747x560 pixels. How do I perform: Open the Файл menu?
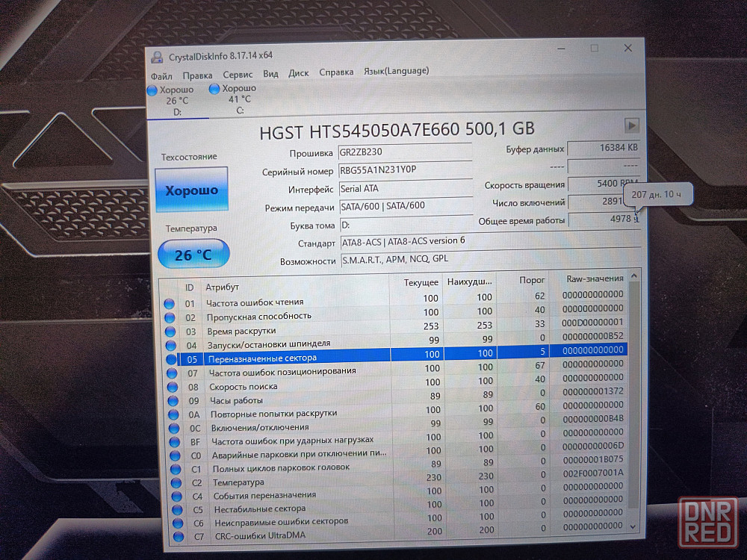coord(161,76)
